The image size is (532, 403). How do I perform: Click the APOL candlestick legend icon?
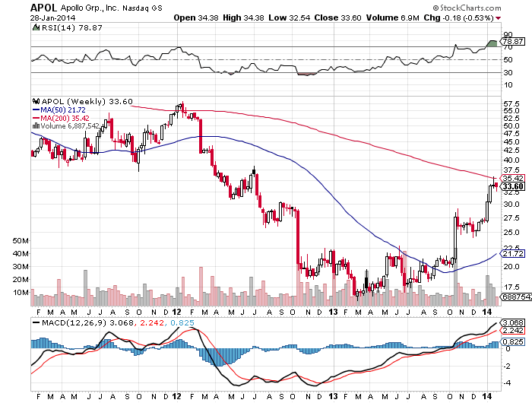click(36, 101)
